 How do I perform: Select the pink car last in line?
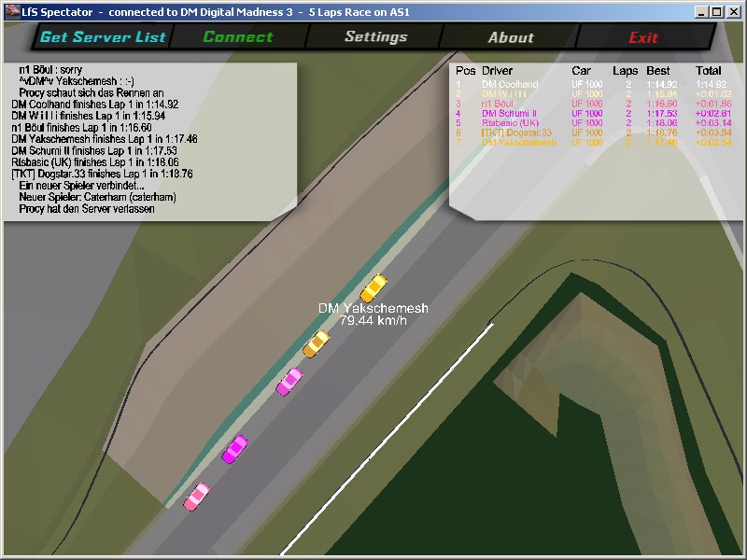click(x=197, y=497)
